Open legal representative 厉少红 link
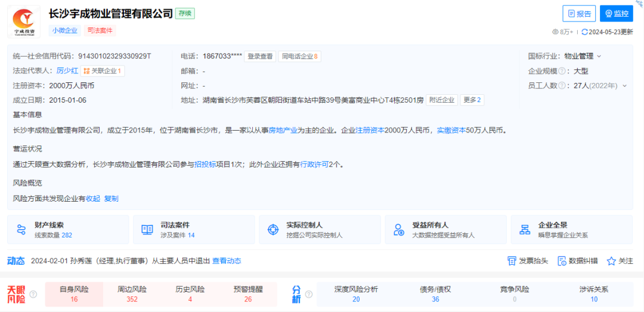Image resolution: width=644 pixels, height=312 pixels. pyautogui.click(x=67, y=71)
